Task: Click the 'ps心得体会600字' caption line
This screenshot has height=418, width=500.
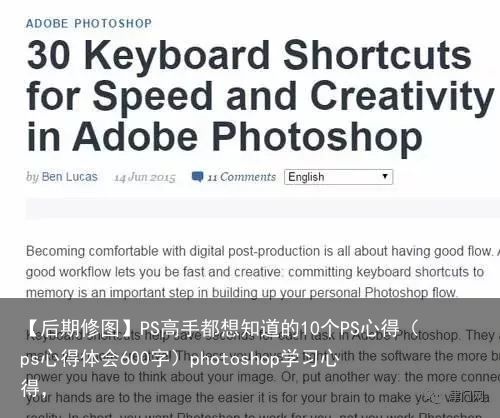Action: 179,358
